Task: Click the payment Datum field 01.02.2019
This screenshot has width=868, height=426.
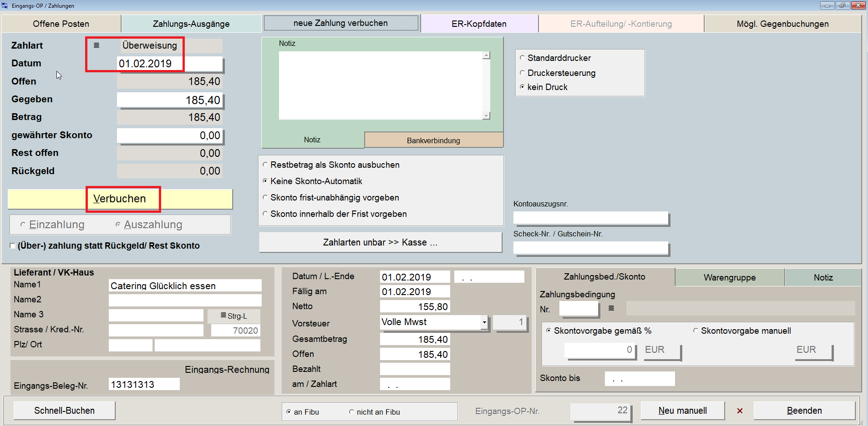Action: (170, 64)
